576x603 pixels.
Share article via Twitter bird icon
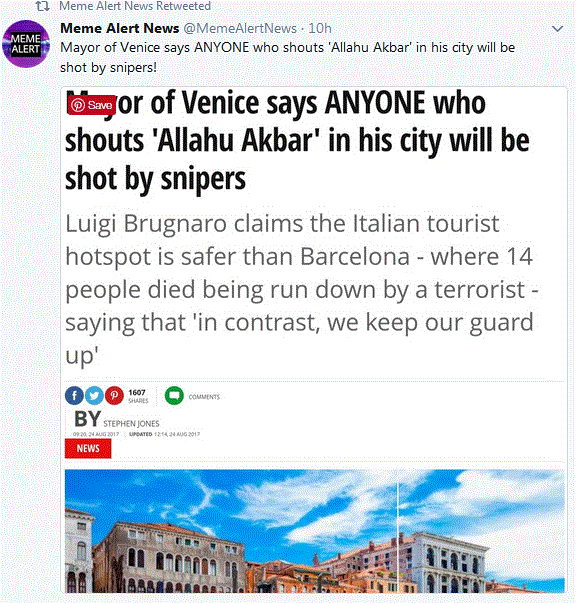pos(94,395)
